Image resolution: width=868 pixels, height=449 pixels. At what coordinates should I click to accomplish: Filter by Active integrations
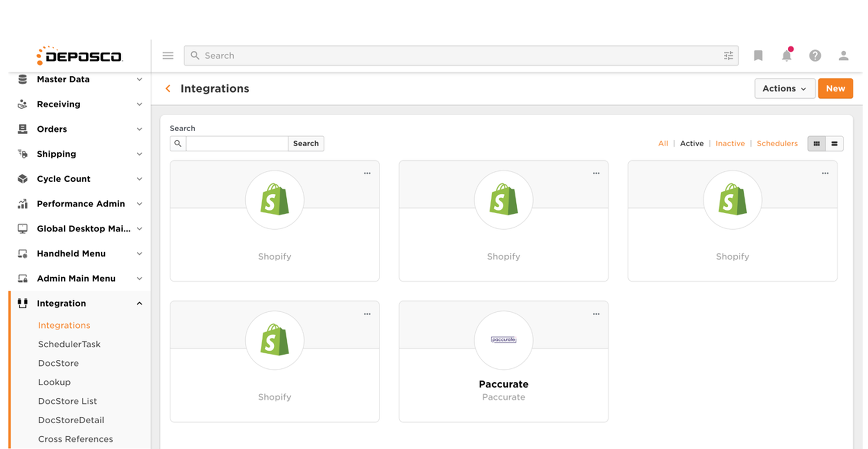click(x=692, y=144)
